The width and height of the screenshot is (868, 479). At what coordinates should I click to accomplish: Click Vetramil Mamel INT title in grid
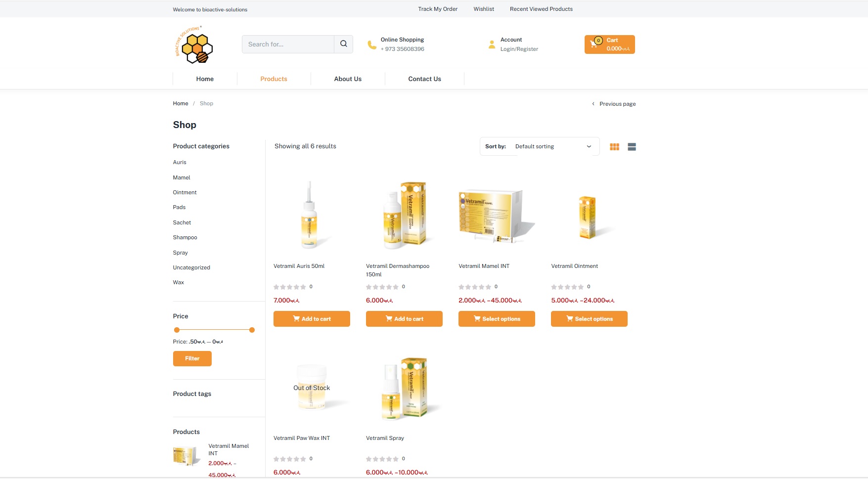(484, 266)
